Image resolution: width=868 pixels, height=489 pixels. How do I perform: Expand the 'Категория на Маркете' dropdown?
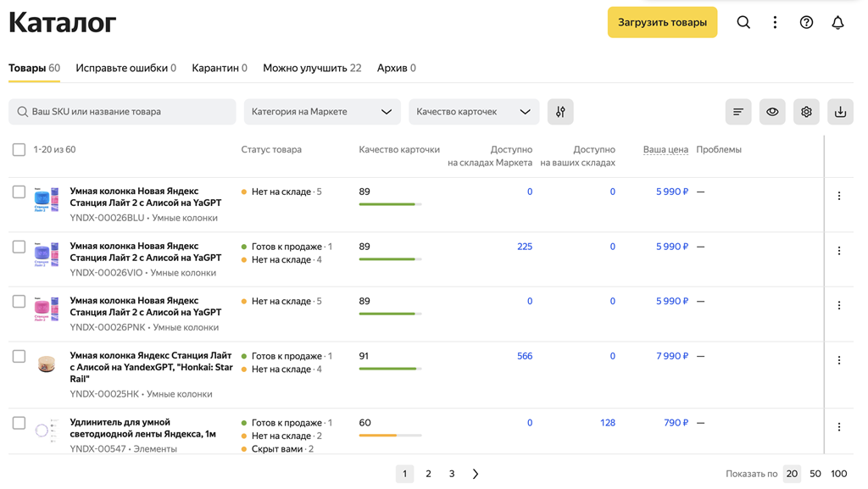(321, 112)
